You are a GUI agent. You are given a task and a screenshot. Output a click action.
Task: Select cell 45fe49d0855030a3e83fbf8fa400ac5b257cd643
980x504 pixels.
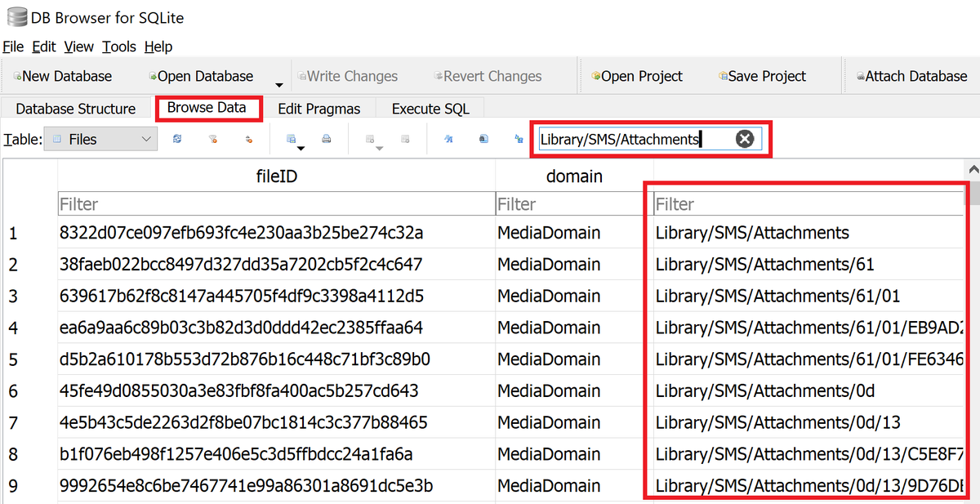[276, 391]
